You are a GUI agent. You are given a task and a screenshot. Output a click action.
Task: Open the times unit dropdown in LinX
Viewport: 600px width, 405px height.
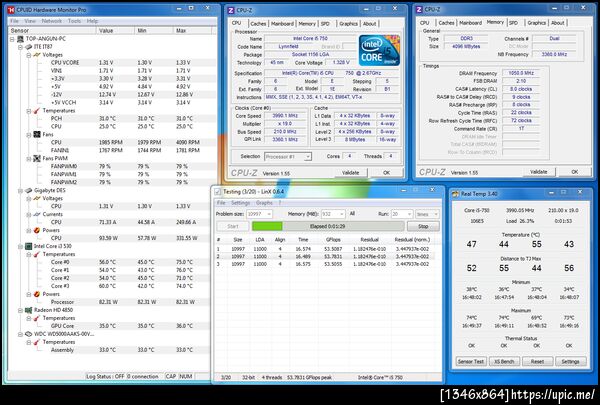point(435,214)
